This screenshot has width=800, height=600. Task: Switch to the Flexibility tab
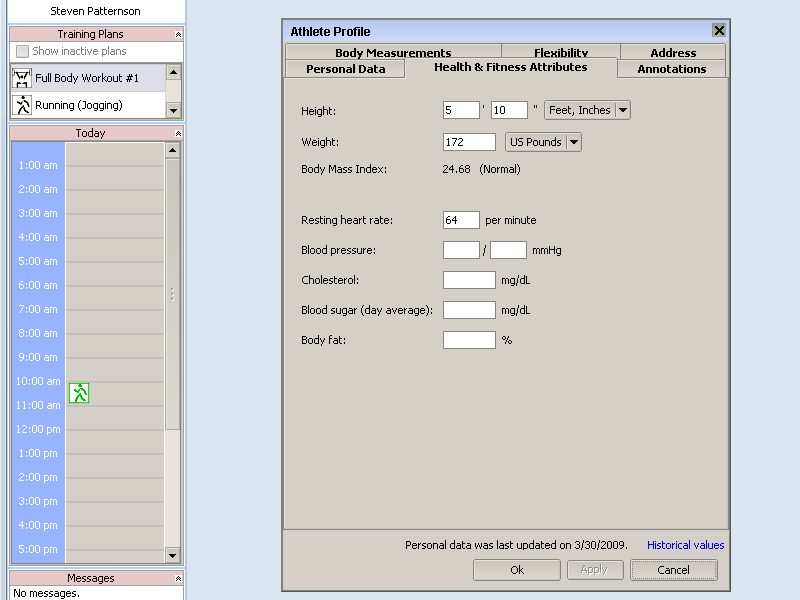[x=561, y=53]
